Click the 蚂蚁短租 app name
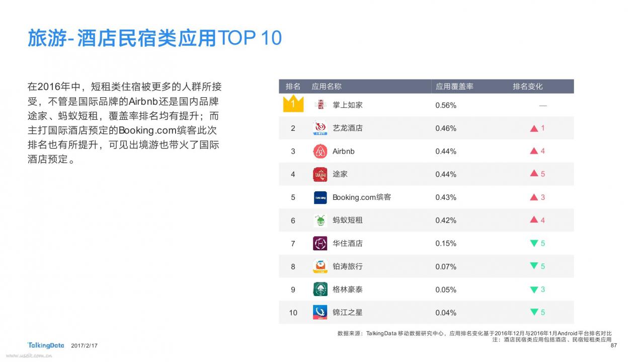 [348, 220]
